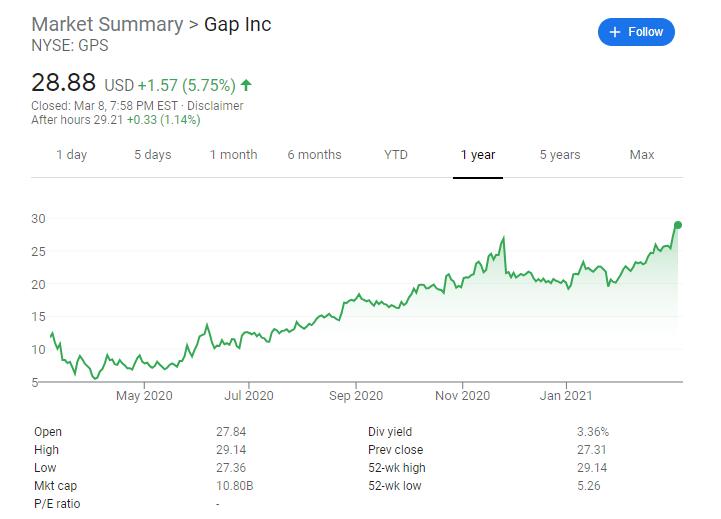Click the green endpoint dot on chart
This screenshot has height=519, width=721.
coord(678,225)
